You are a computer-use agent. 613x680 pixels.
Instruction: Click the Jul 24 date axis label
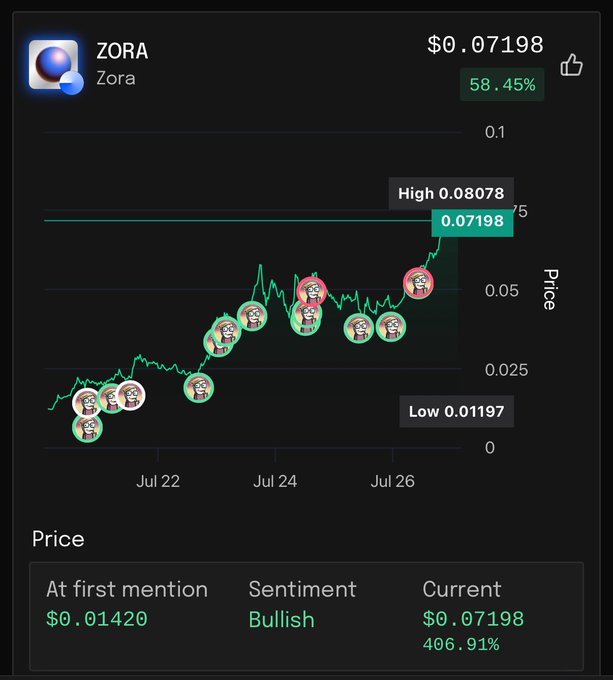click(x=275, y=481)
